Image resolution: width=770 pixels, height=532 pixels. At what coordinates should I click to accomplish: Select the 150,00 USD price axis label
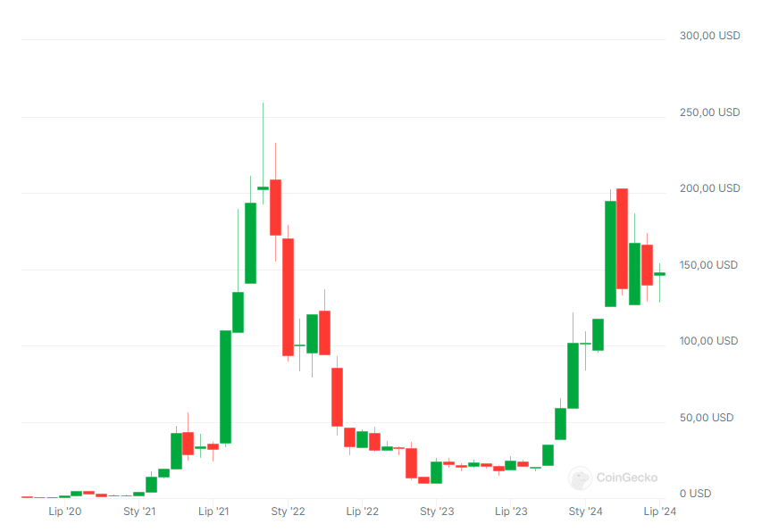tap(708, 265)
